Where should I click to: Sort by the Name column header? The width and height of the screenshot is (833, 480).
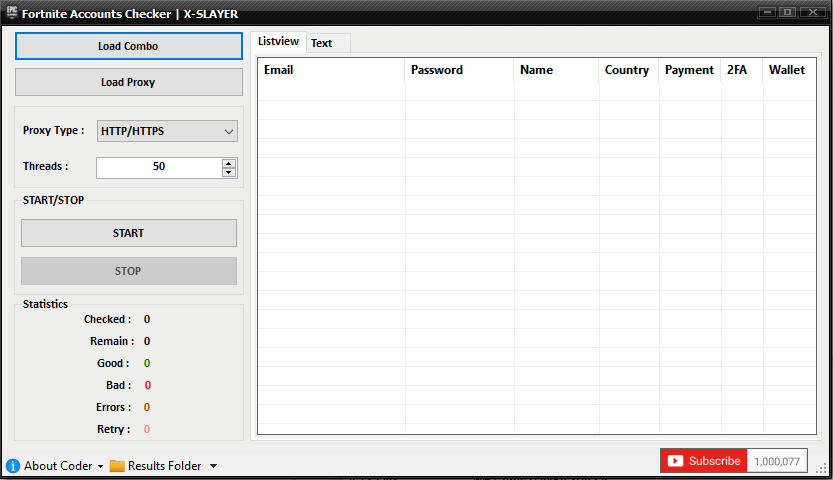click(x=556, y=70)
